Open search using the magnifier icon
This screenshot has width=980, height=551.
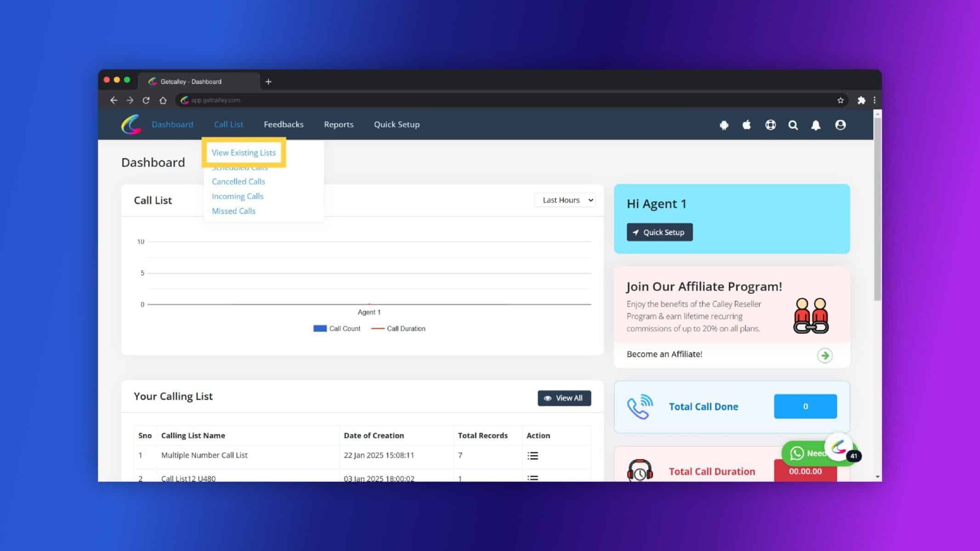[x=793, y=125]
